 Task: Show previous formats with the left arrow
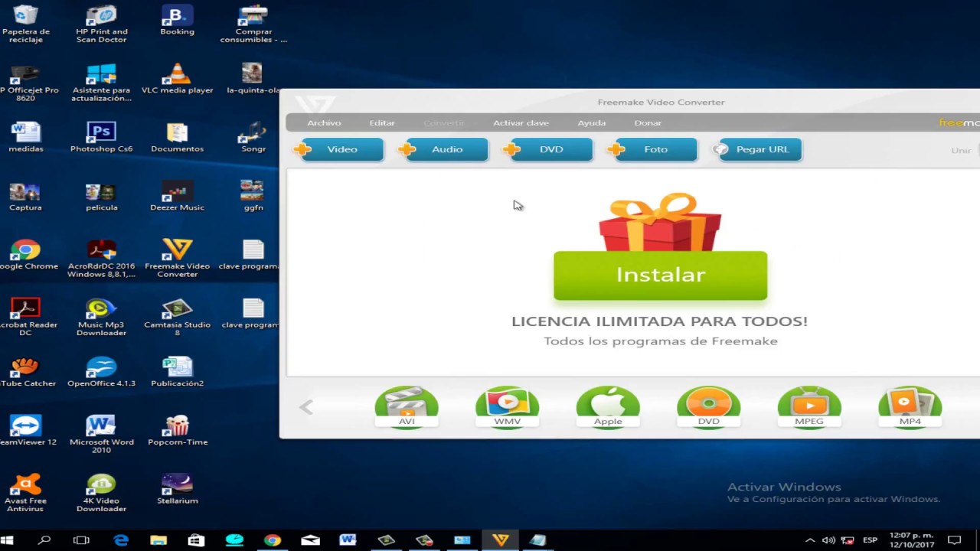(306, 407)
